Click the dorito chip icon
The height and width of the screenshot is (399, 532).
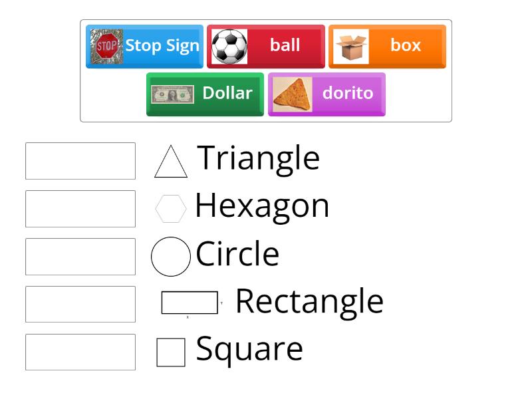291,93
